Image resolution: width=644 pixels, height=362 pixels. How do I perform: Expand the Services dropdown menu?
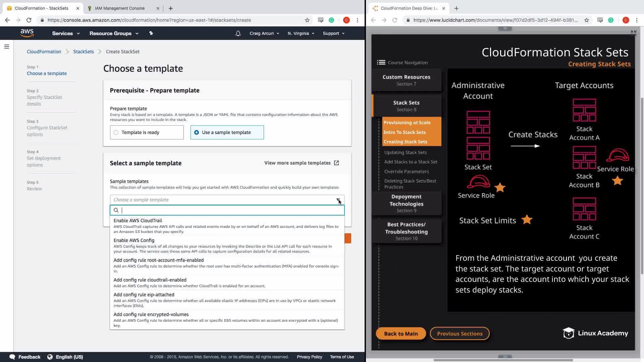[x=66, y=34]
